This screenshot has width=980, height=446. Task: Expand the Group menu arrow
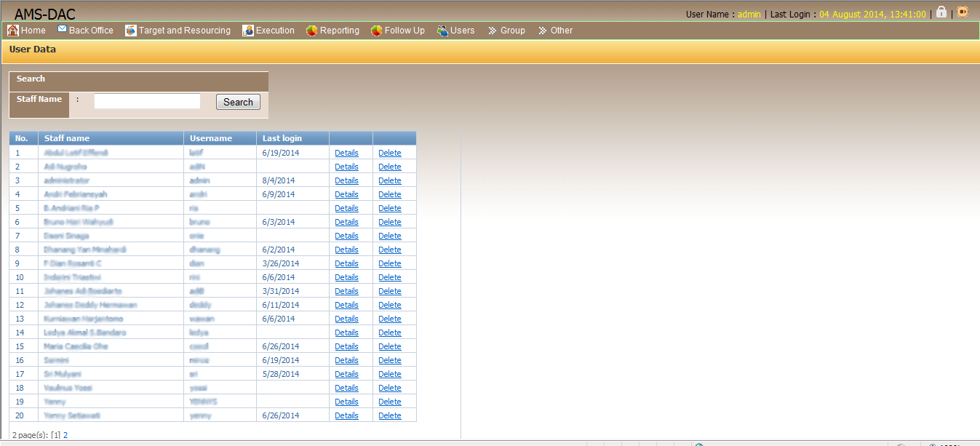click(493, 31)
